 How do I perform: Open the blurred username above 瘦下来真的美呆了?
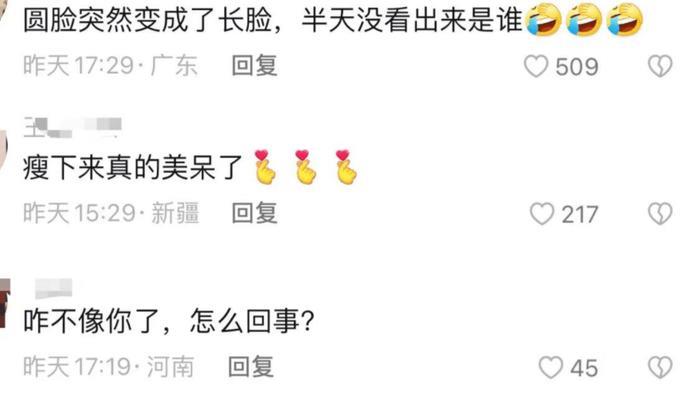(72, 127)
